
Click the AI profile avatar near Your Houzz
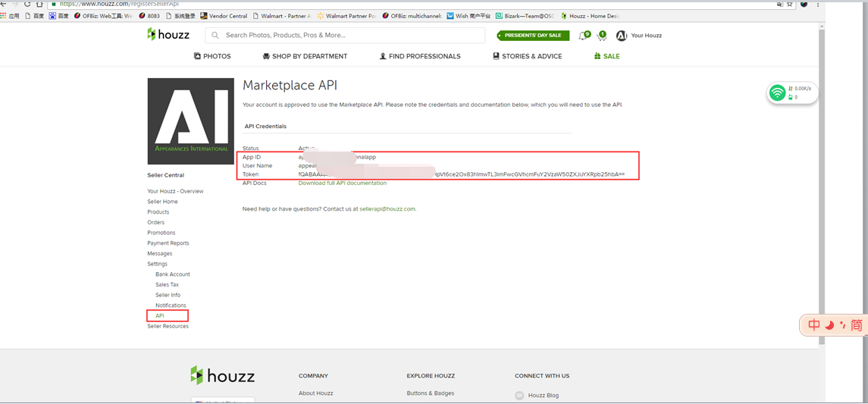[x=622, y=36]
